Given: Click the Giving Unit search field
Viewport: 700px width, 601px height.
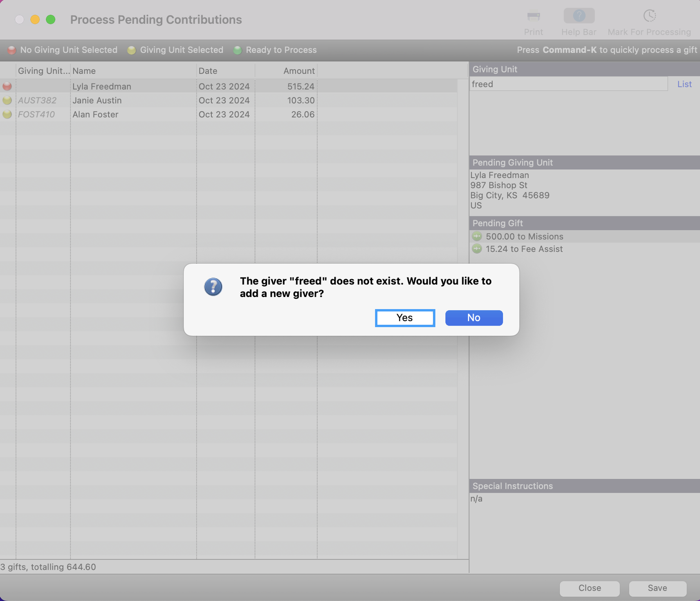Looking at the screenshot, I should tap(568, 84).
